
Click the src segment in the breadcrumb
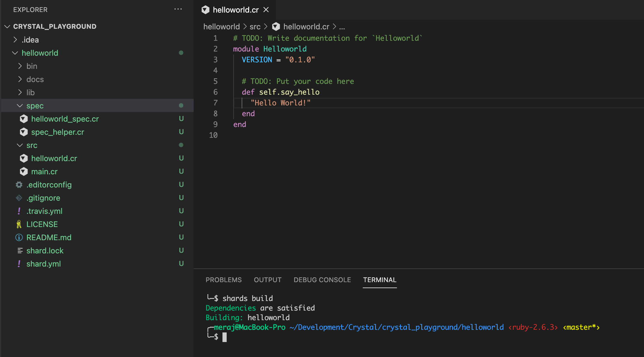[x=255, y=27]
